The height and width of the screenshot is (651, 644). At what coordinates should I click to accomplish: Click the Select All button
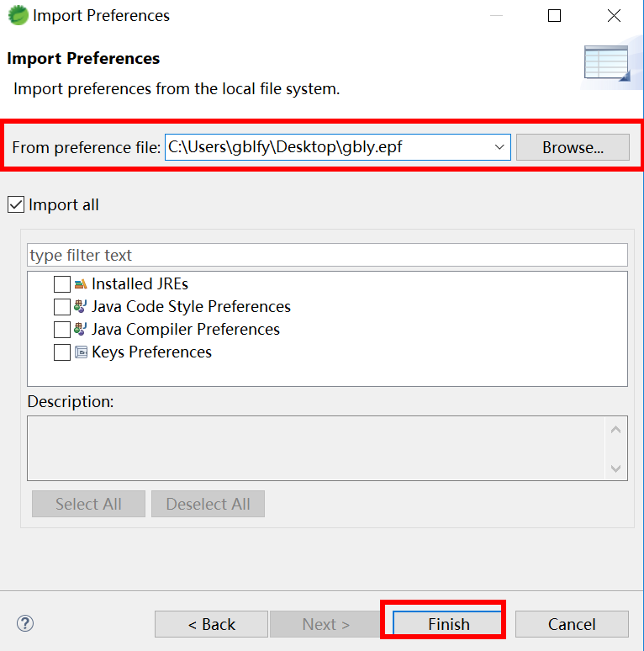tap(88, 504)
